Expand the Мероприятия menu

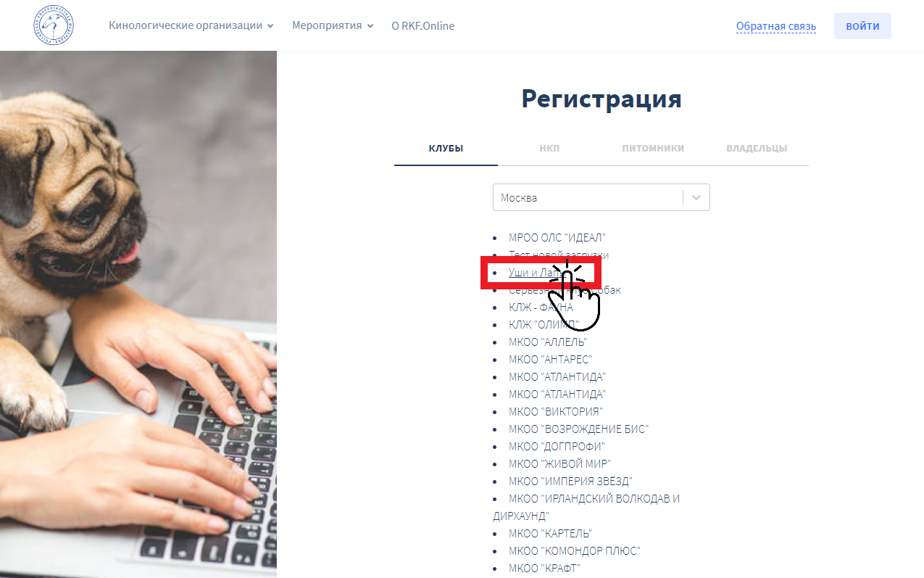click(333, 25)
